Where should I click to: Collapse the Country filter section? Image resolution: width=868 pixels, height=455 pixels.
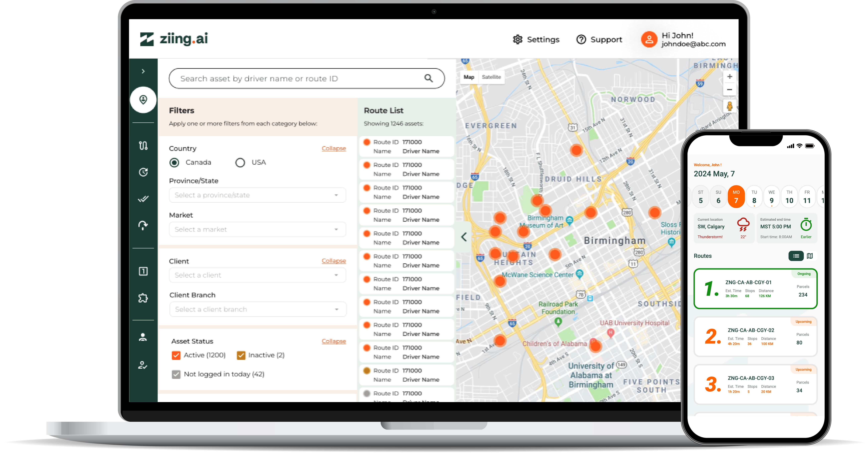pyautogui.click(x=334, y=148)
